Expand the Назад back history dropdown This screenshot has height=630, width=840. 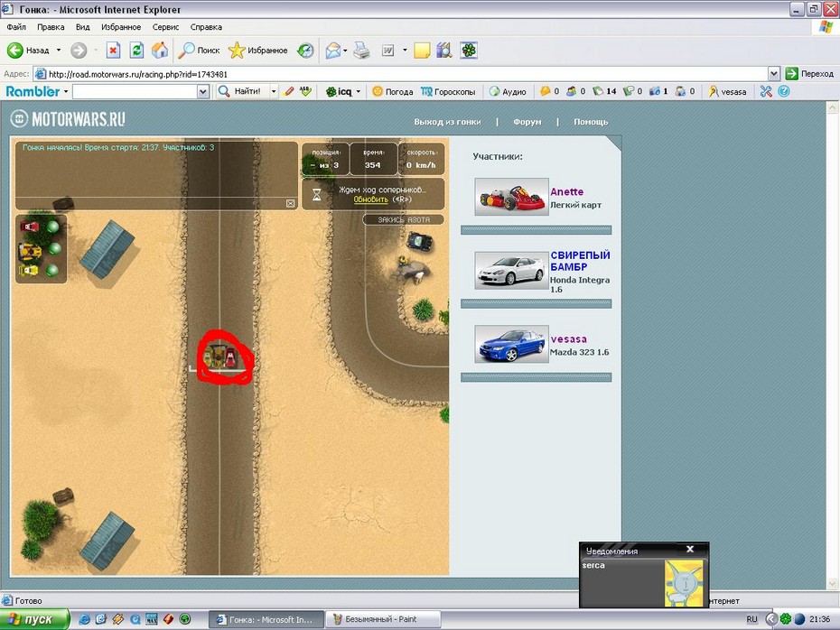point(59,51)
